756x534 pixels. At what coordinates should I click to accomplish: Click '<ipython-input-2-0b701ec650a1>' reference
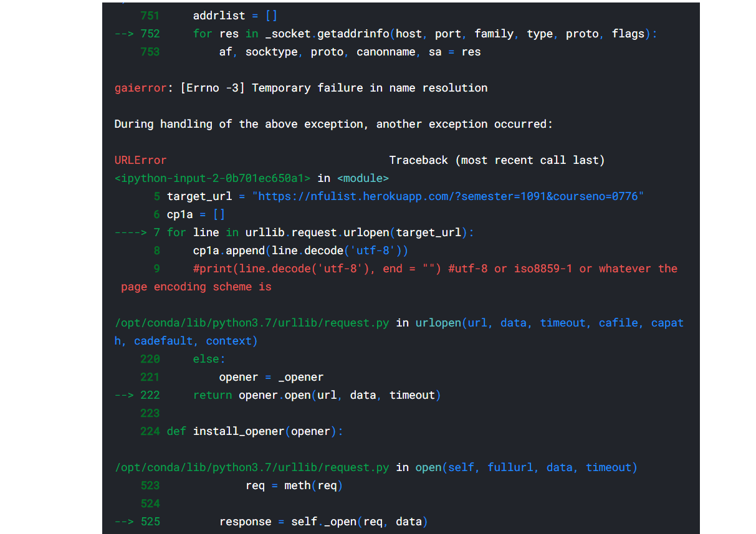pyautogui.click(x=213, y=178)
